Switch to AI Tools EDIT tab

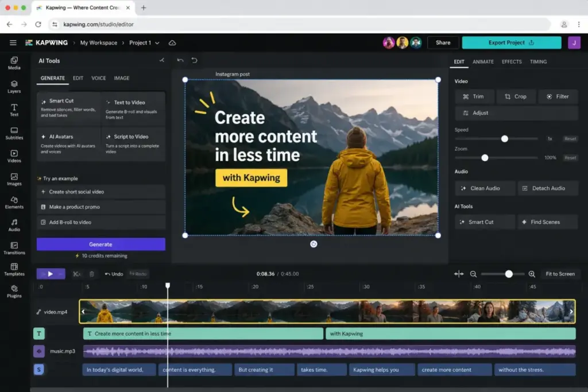click(78, 78)
